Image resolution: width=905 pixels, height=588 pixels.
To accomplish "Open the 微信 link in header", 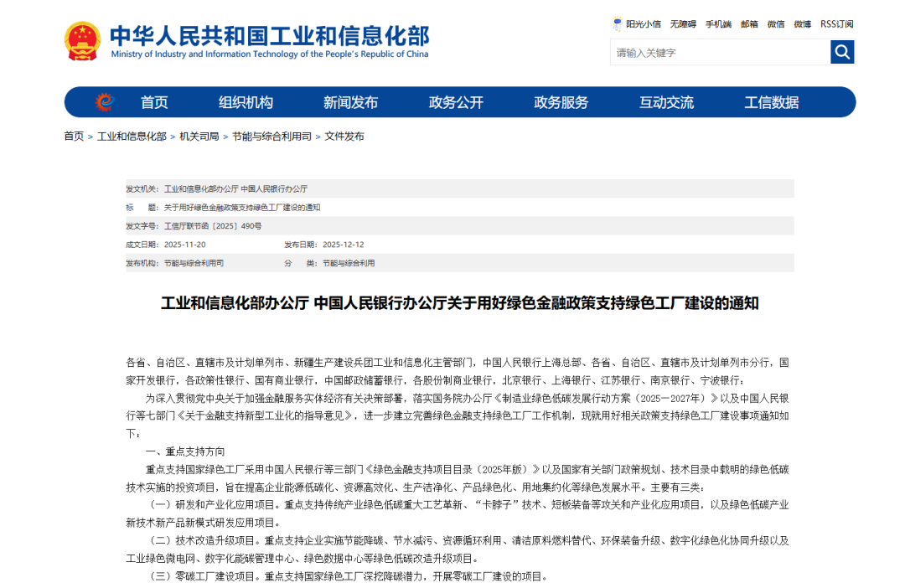I will [776, 24].
